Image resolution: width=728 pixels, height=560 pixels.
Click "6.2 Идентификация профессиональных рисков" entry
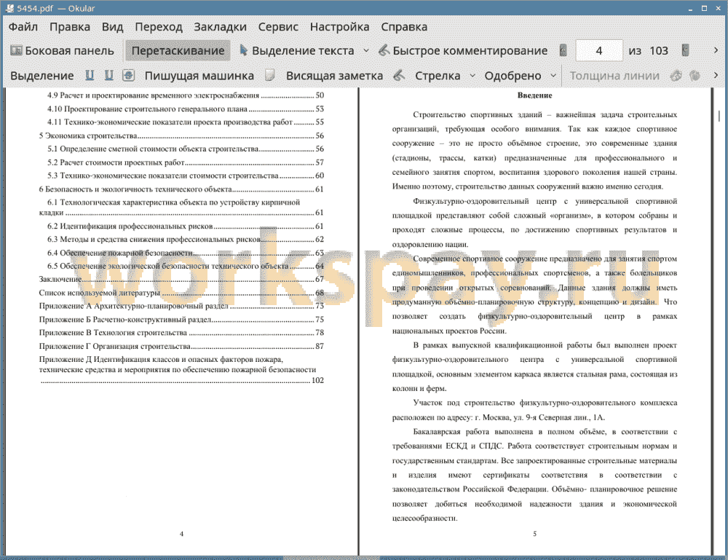point(186,226)
